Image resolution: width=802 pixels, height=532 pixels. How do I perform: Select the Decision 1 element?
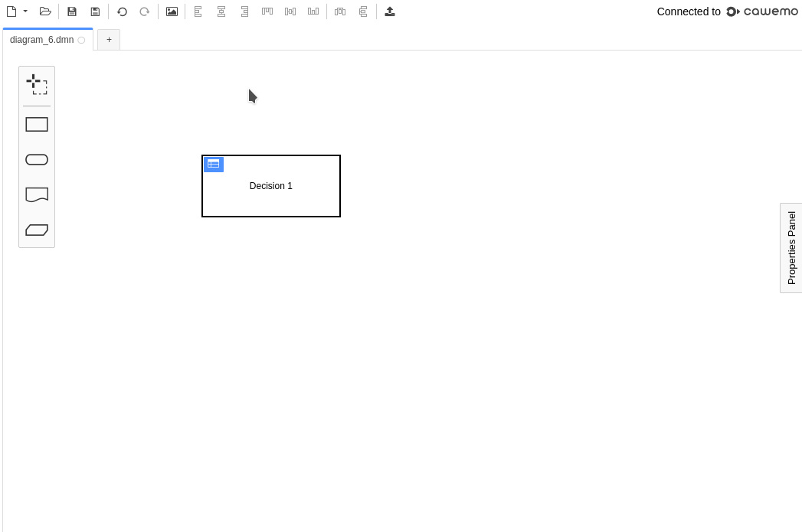coord(271,195)
